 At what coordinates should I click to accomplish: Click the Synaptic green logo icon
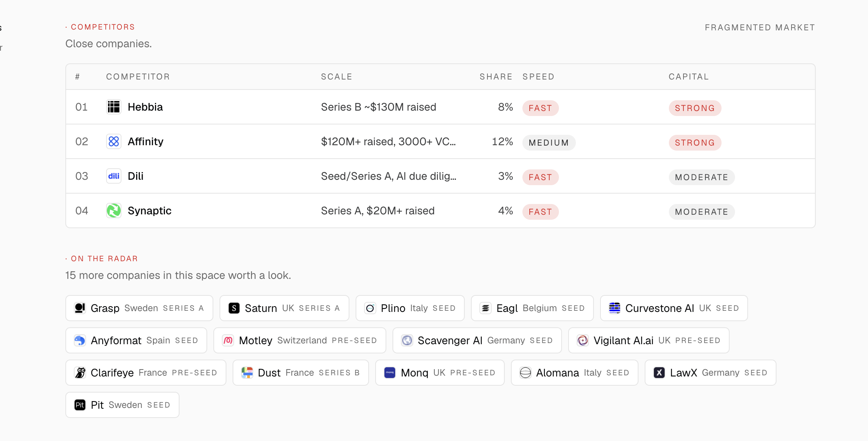114,211
